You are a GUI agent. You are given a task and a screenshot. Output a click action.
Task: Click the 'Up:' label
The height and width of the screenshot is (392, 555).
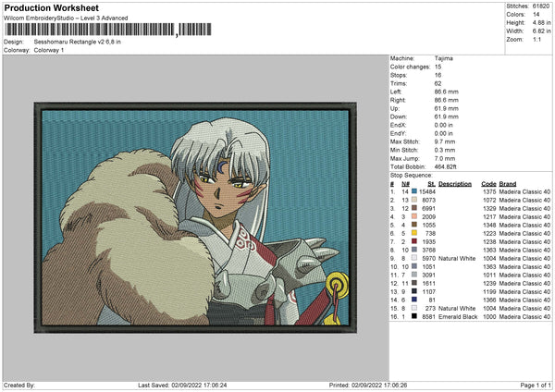click(395, 108)
